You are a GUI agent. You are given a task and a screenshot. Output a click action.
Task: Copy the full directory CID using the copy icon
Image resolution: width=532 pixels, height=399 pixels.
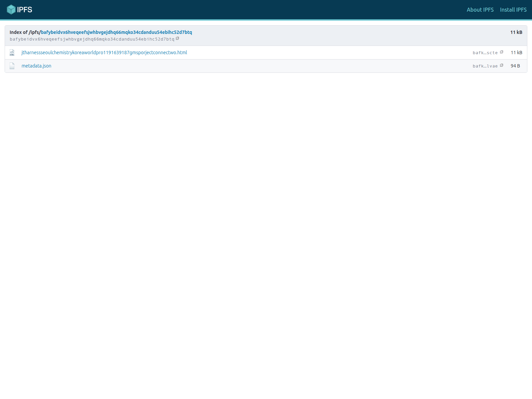[178, 39]
